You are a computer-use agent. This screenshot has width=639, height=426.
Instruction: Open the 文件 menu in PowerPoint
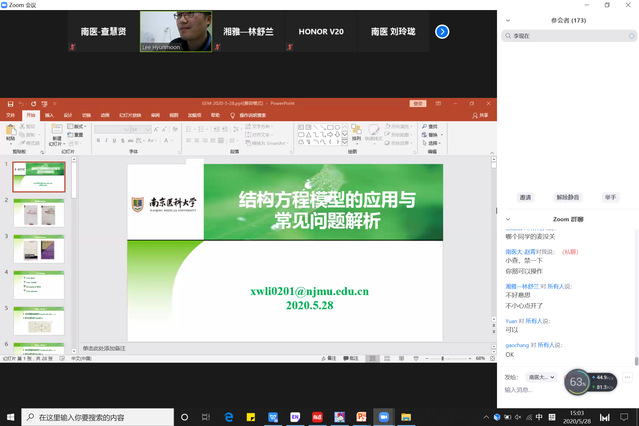pyautogui.click(x=11, y=115)
